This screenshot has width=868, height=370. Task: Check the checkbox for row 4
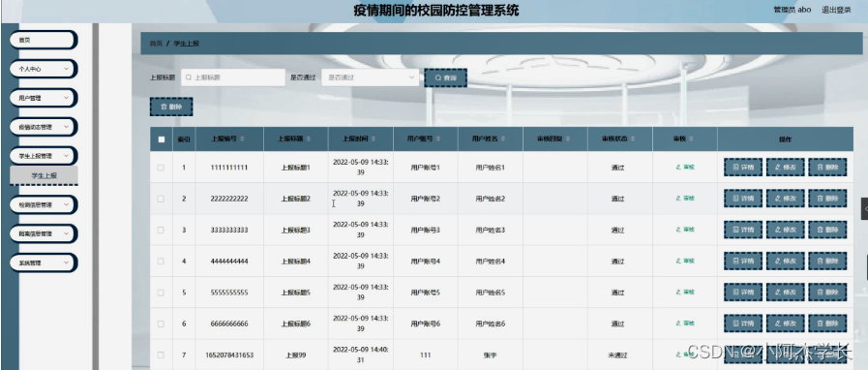[x=161, y=261]
